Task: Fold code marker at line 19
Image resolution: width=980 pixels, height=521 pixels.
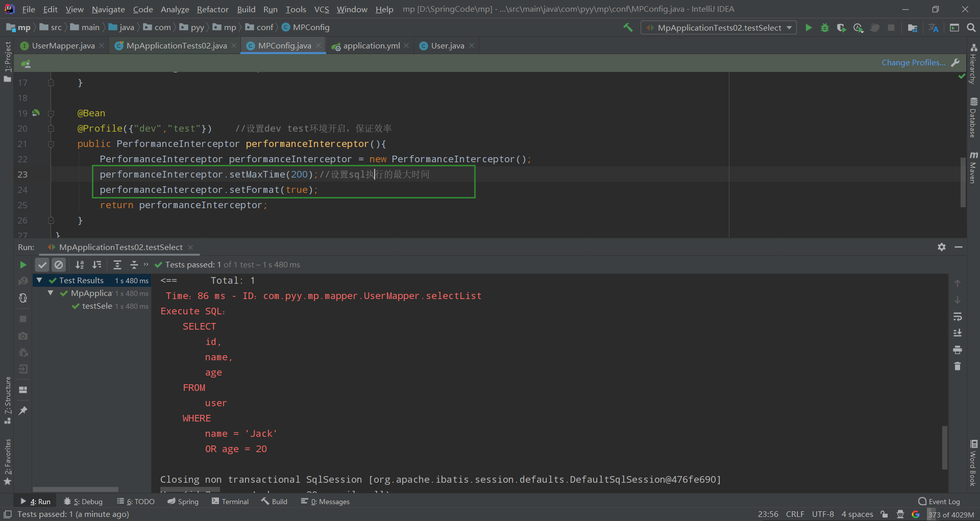Action: (x=51, y=113)
